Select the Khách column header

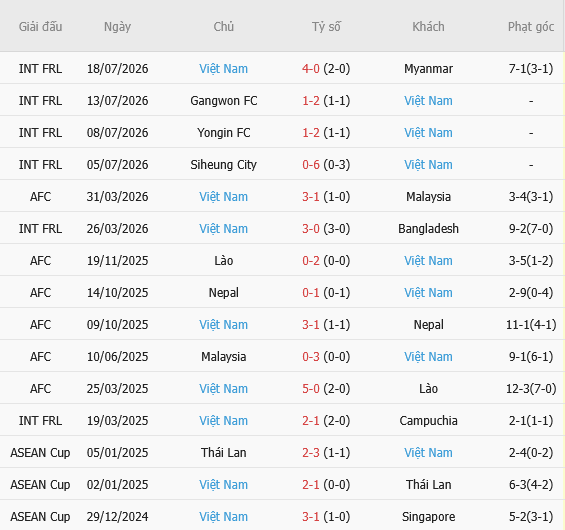click(x=428, y=27)
